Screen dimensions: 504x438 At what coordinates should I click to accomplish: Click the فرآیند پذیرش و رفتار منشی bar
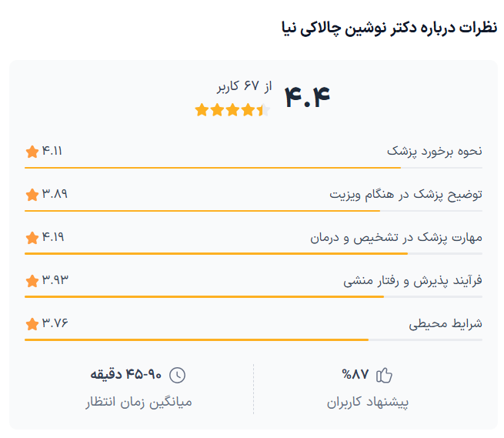(x=253, y=296)
